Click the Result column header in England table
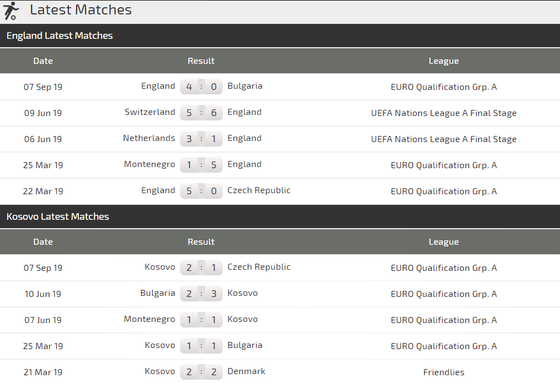Screen dimensions: 560x383 [x=201, y=61]
